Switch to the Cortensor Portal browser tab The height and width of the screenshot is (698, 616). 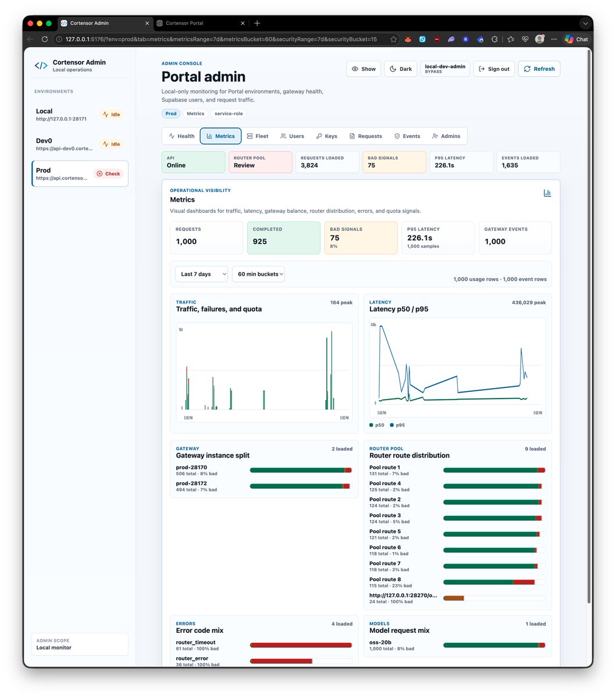(200, 23)
